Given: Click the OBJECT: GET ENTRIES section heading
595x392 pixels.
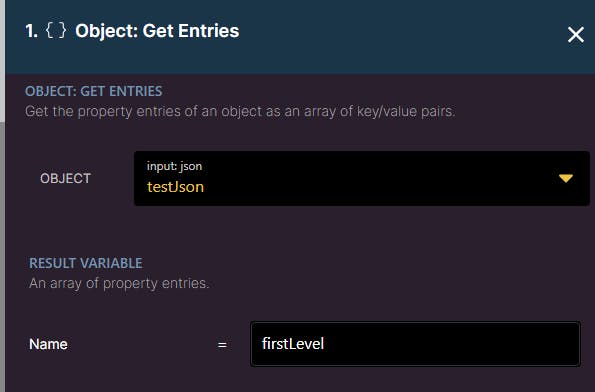Looking at the screenshot, I should pyautogui.click(x=94, y=91).
